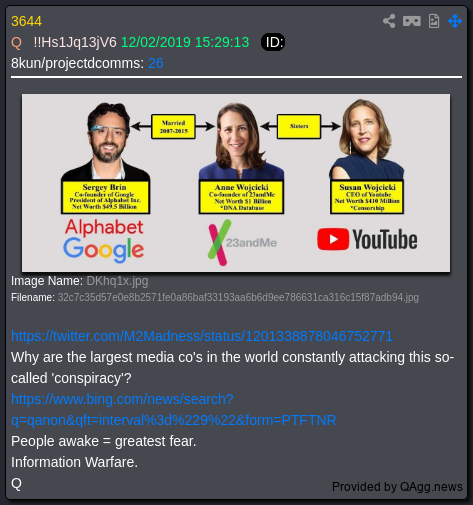The height and width of the screenshot is (505, 473).
Task: Open board post number 26 link
Action: 156,63
